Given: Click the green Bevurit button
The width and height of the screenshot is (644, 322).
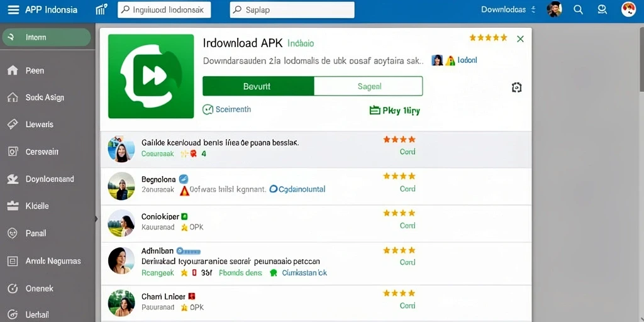Looking at the screenshot, I should tap(258, 86).
